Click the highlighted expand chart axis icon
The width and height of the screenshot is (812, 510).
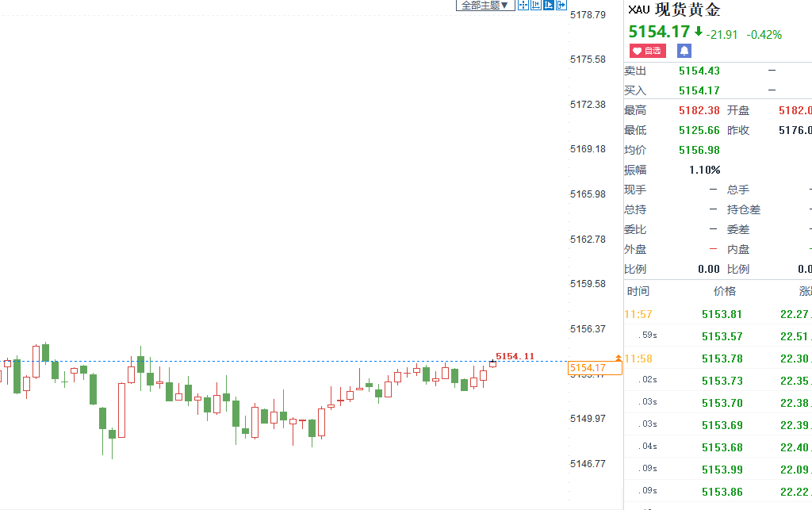coord(549,6)
